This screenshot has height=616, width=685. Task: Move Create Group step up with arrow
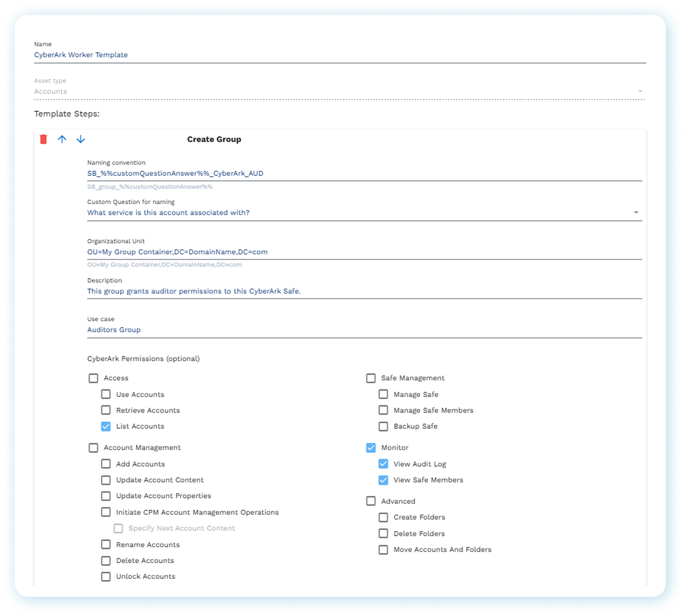62,139
